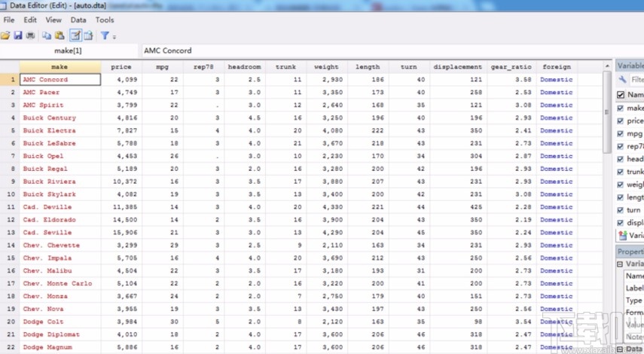Uncheck the make variable checkbox
The height and width of the screenshot is (354, 644).
click(621, 108)
